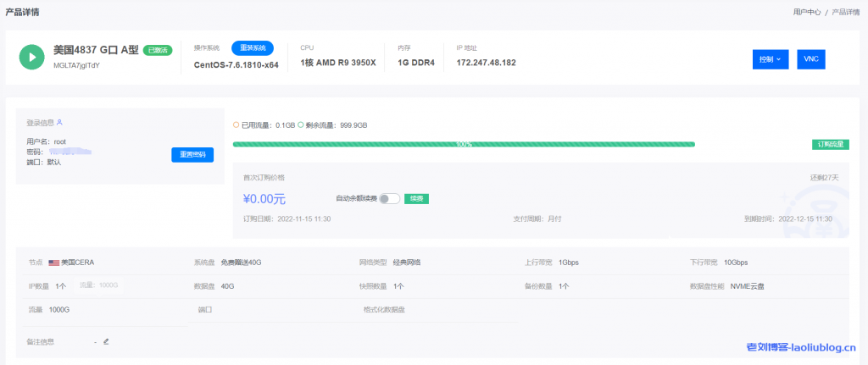Select 产品详情 in the breadcrumb
The image size is (868, 365).
click(847, 12)
